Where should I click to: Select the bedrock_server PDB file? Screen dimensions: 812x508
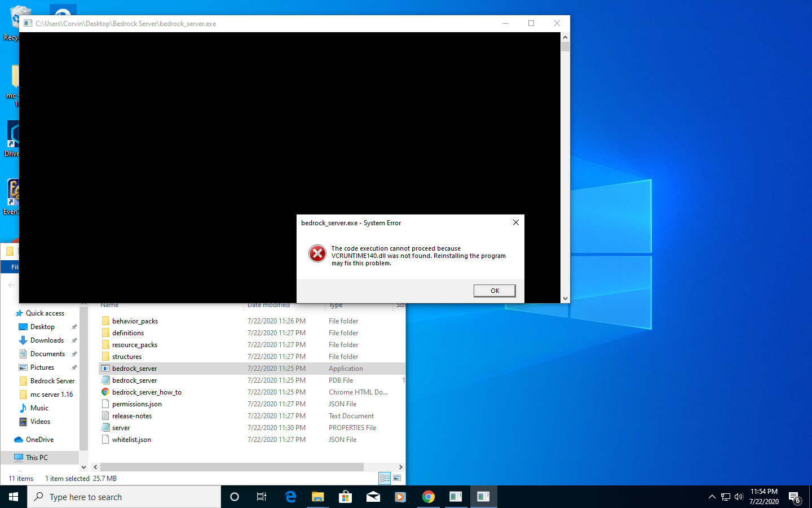(134, 380)
